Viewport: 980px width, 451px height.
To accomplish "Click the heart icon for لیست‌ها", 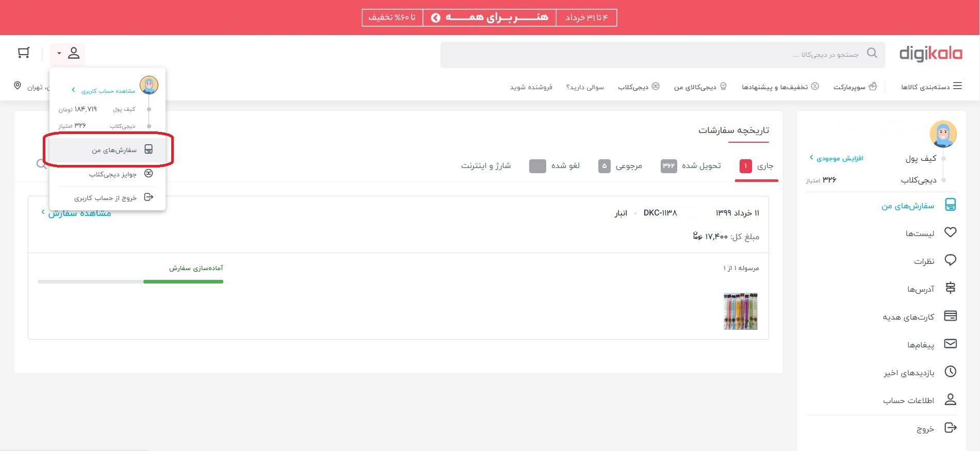I will [x=950, y=232].
